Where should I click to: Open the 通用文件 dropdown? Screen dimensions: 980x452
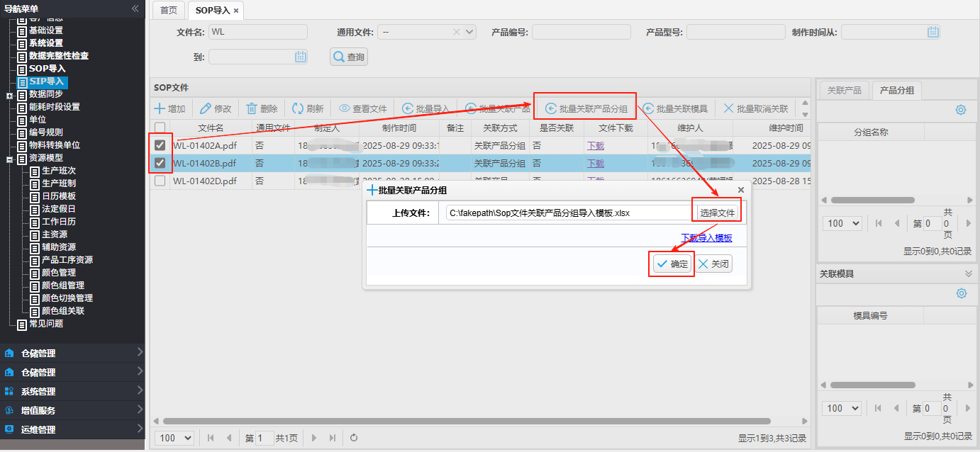(x=469, y=32)
